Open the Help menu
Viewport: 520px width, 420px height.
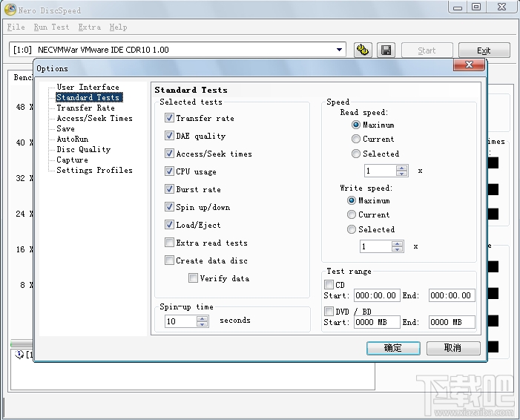[x=118, y=27]
